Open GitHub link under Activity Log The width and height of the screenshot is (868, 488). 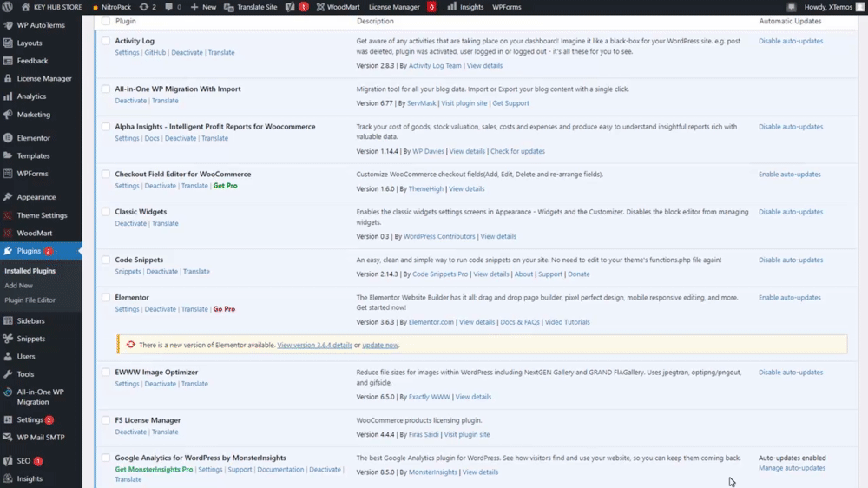(x=155, y=53)
